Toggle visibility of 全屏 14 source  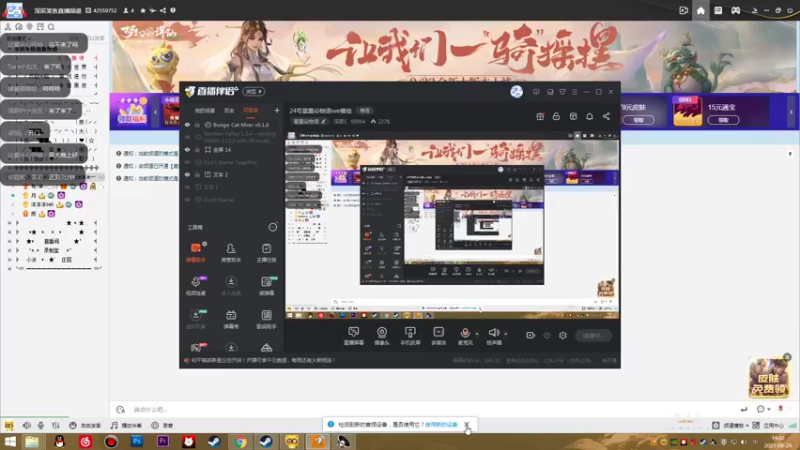187,150
